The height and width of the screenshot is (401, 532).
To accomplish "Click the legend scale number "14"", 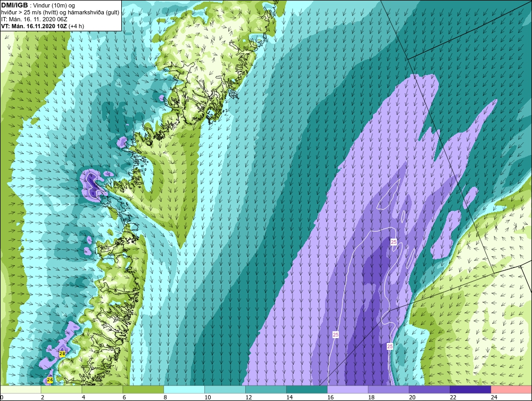I will pos(289,397).
